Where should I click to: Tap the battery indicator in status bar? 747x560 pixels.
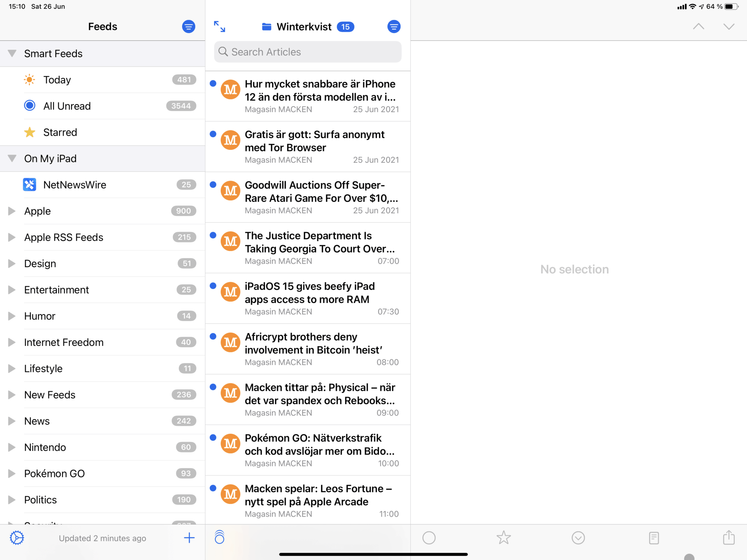click(731, 6)
